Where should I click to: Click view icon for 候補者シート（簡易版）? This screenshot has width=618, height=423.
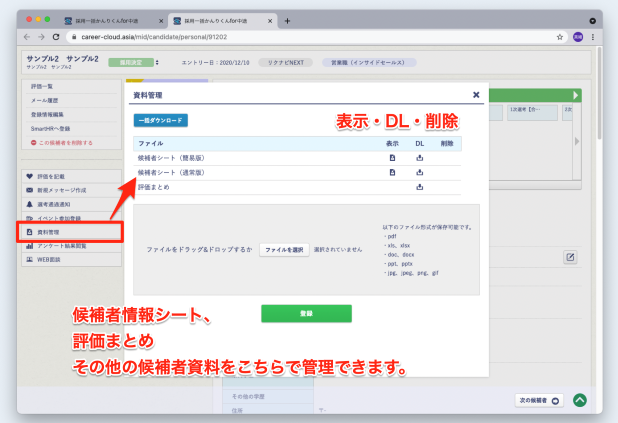(392, 158)
